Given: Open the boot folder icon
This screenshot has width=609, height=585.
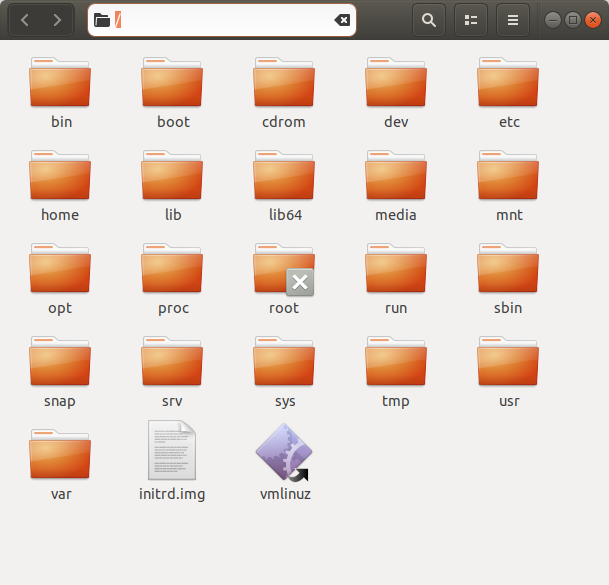Looking at the screenshot, I should pos(172,82).
